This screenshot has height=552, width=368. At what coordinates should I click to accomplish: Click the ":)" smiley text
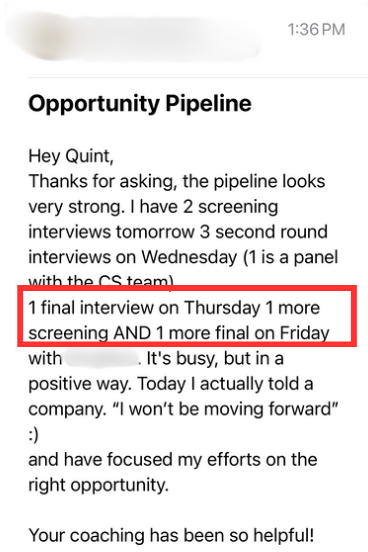(33, 435)
